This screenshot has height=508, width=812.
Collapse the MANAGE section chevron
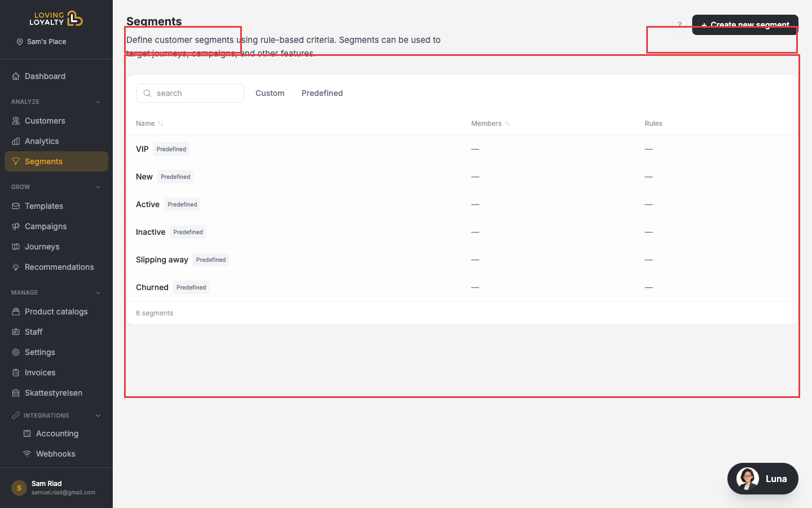(98, 293)
